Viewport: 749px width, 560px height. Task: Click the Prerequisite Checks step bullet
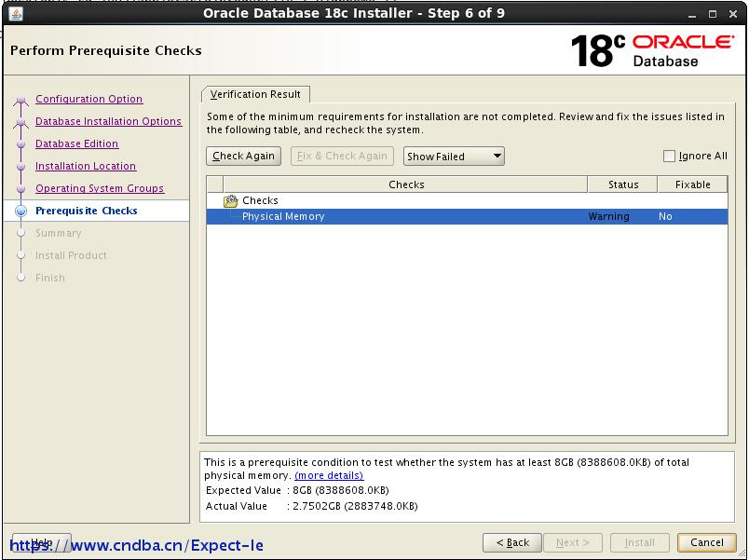tap(21, 211)
